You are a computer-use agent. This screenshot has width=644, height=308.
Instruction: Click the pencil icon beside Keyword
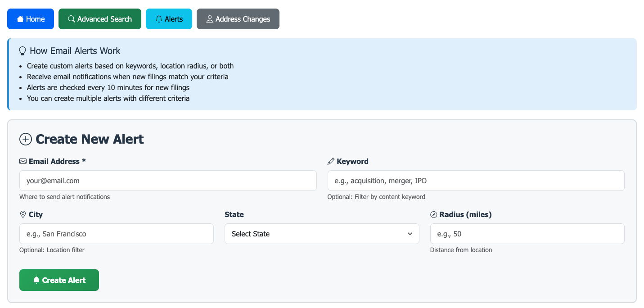(x=331, y=161)
